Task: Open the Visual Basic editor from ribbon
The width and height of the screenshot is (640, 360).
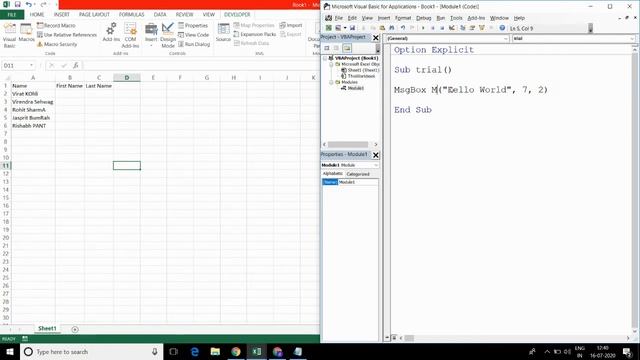Action: tap(9, 35)
